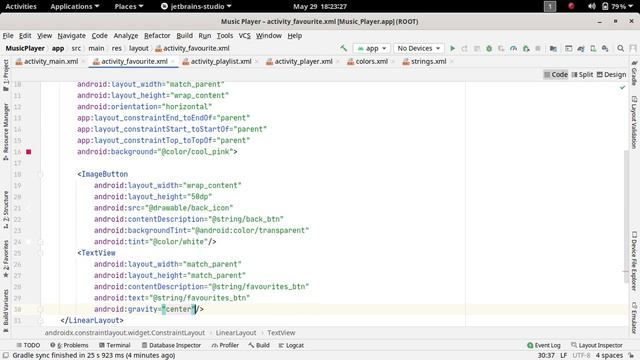This screenshot has width=640, height=360.
Task: Open the app run configuration dropdown
Action: click(x=371, y=48)
